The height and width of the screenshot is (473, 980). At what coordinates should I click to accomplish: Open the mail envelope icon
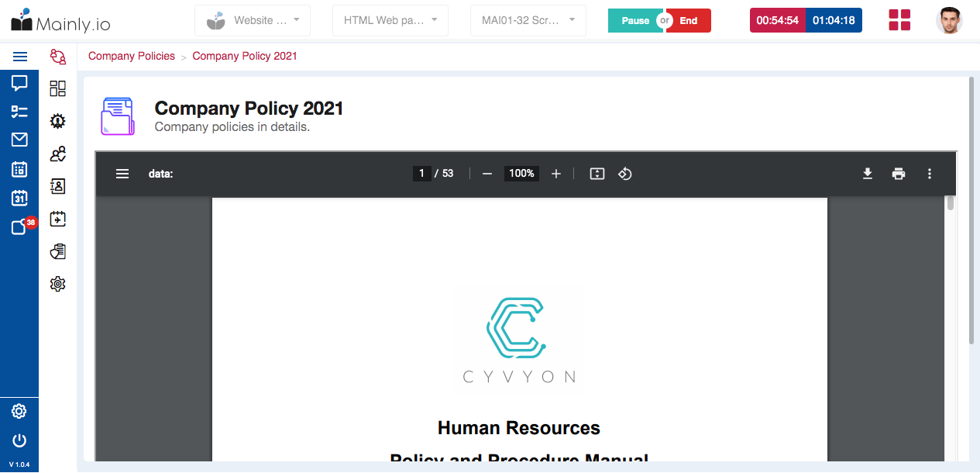coord(19,140)
